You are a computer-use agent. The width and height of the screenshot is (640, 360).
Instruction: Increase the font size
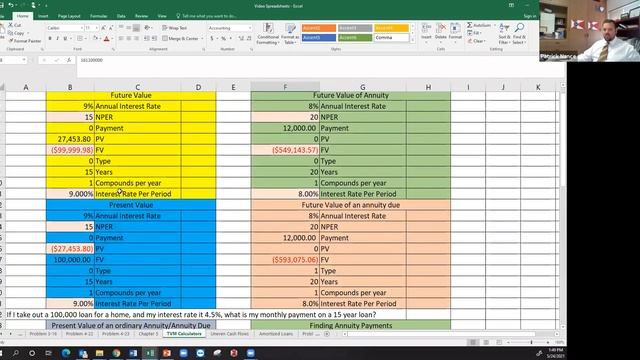(103, 28)
